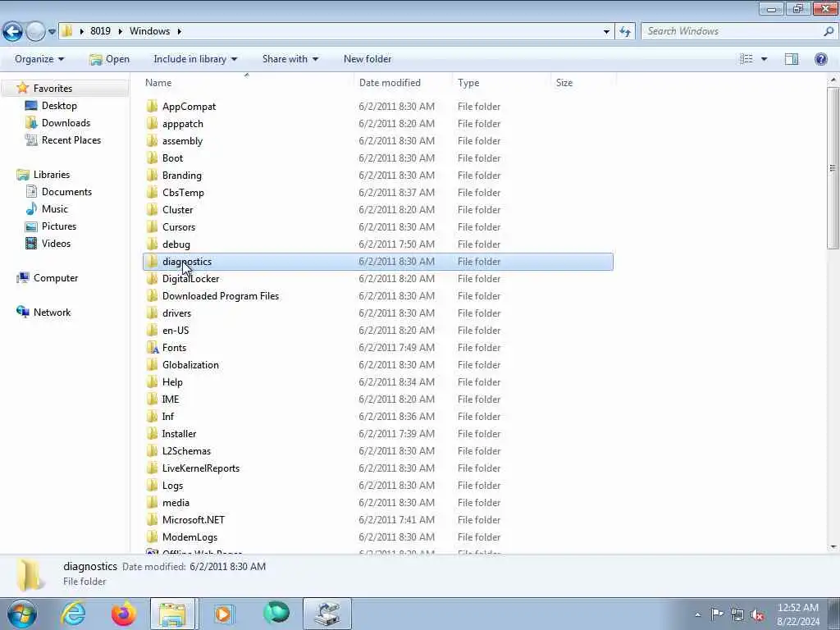The width and height of the screenshot is (840, 630).
Task: Select the Windows breadcrumb segment
Action: (149, 31)
